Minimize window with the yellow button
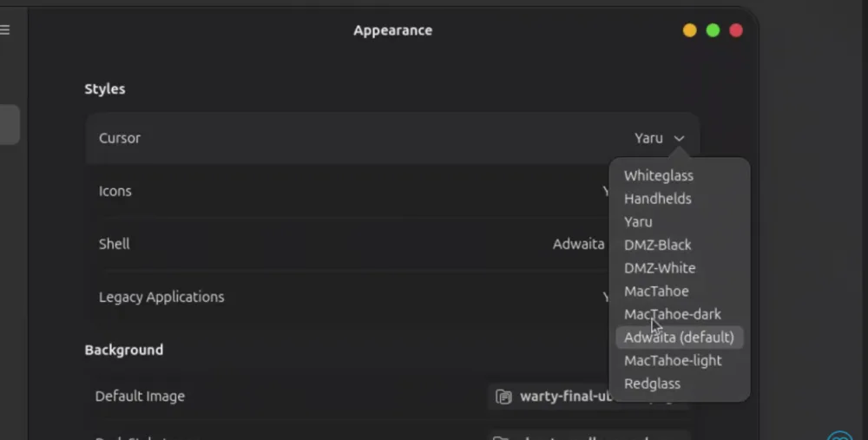 coord(689,30)
